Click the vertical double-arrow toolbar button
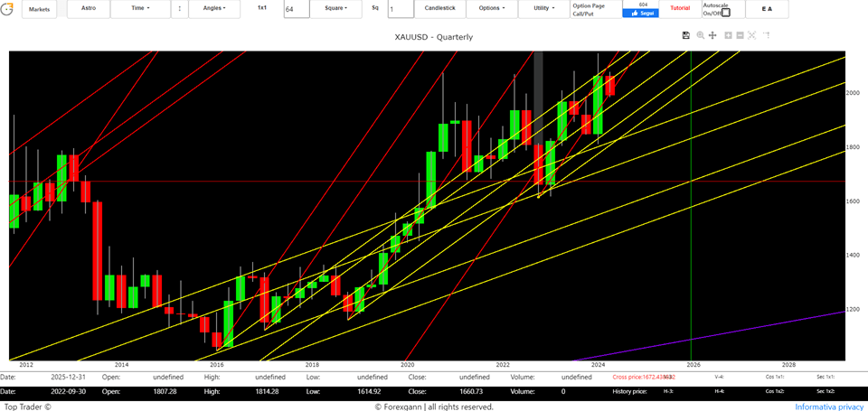This screenshot has height=411, width=868. click(179, 9)
